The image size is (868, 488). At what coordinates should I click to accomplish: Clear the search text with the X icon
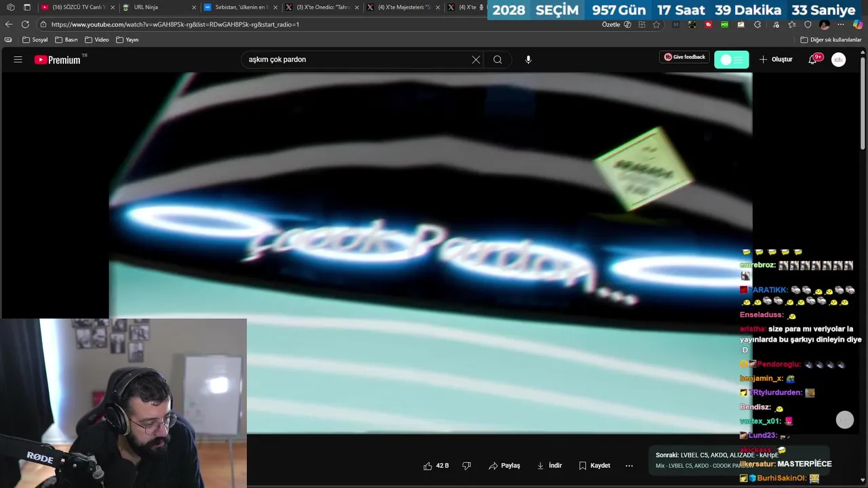[476, 60]
